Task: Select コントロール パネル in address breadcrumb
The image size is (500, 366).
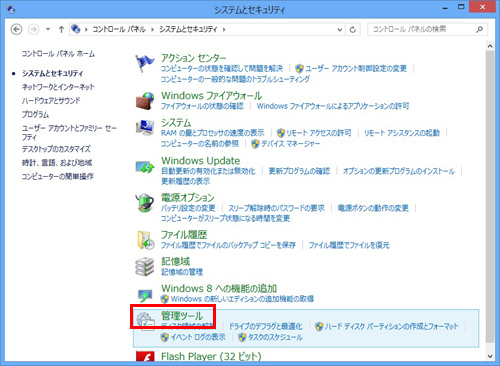Action: 119,29
